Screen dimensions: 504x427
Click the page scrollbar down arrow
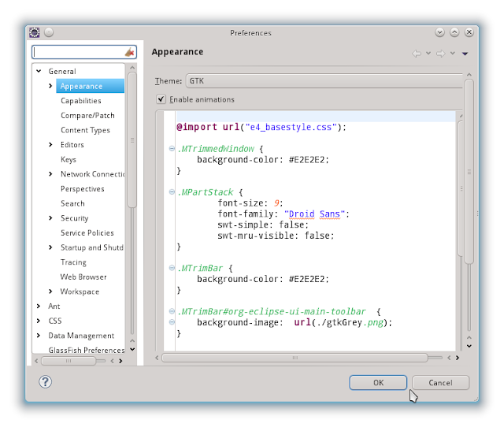(x=469, y=346)
